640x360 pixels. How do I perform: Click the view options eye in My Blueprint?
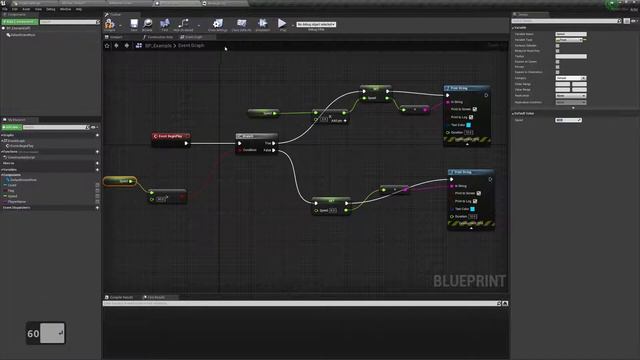93,127
